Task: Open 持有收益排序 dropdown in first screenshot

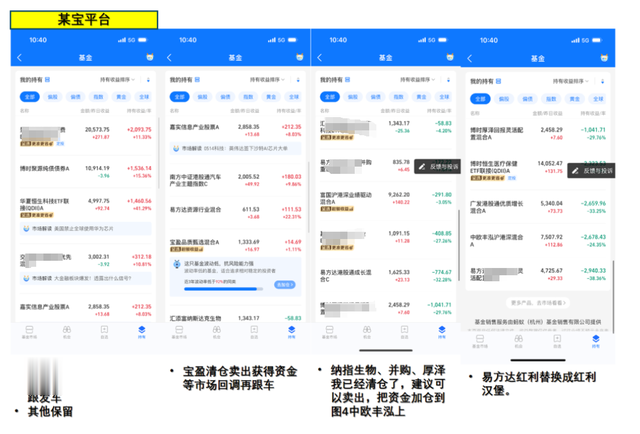Action: pyautogui.click(x=118, y=78)
